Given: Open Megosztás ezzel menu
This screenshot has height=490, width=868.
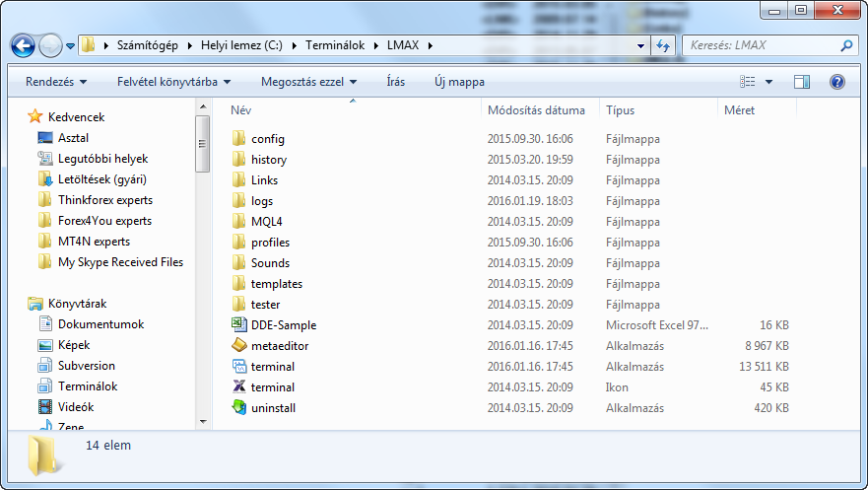Looking at the screenshot, I should pos(309,82).
